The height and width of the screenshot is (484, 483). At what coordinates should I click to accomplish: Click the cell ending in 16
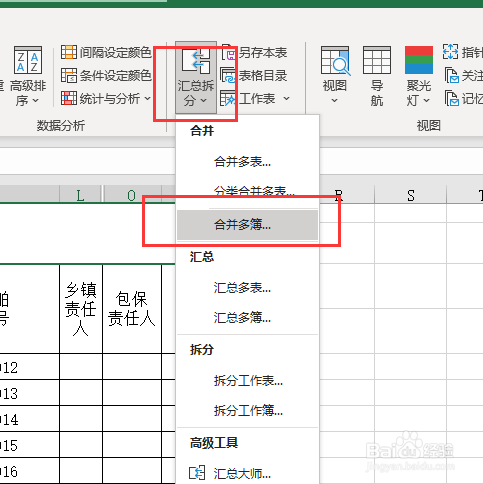click(x=29, y=471)
